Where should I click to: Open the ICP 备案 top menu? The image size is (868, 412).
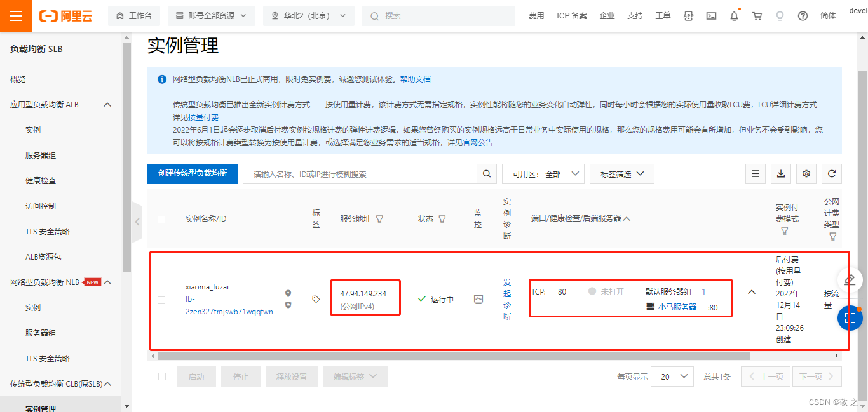point(572,16)
